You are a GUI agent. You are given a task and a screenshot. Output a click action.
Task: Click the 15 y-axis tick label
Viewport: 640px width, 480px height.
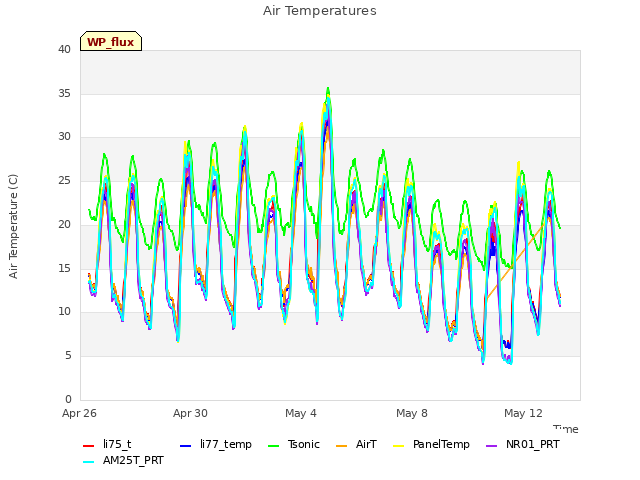pyautogui.click(x=64, y=268)
